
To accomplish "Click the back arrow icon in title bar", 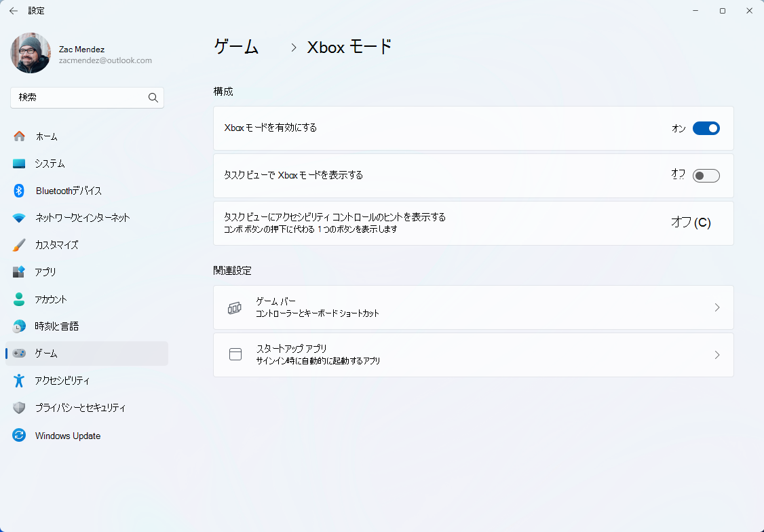I will pos(13,11).
